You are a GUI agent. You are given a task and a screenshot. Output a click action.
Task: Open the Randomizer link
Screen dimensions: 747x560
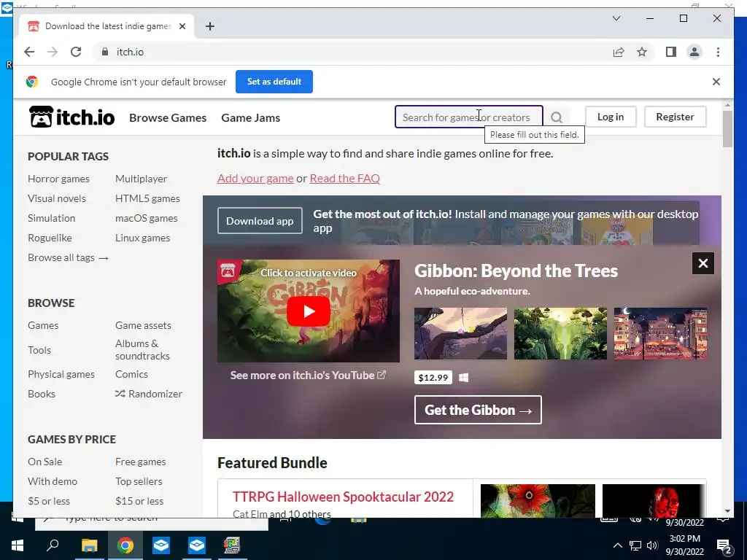(x=149, y=394)
